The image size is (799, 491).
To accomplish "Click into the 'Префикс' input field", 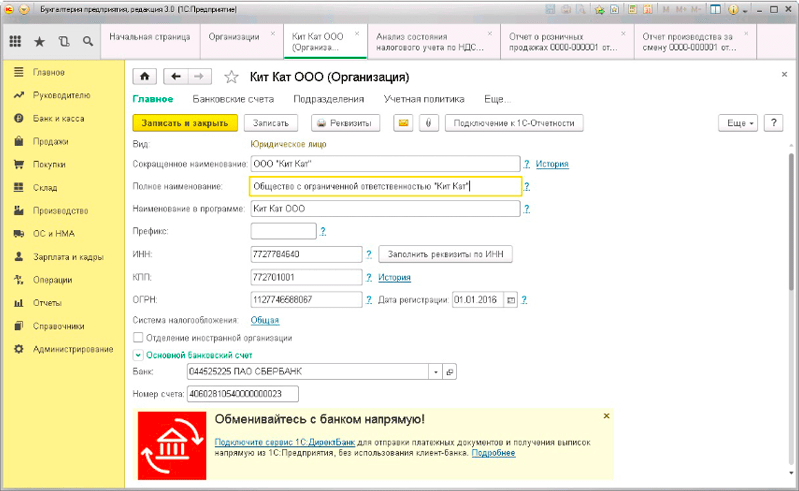I will [x=282, y=231].
